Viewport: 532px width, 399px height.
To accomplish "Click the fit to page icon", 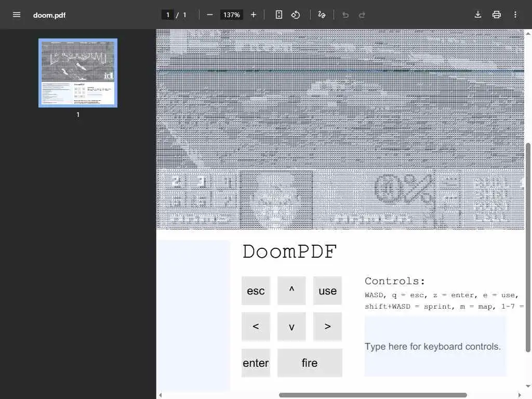I will 278,15.
